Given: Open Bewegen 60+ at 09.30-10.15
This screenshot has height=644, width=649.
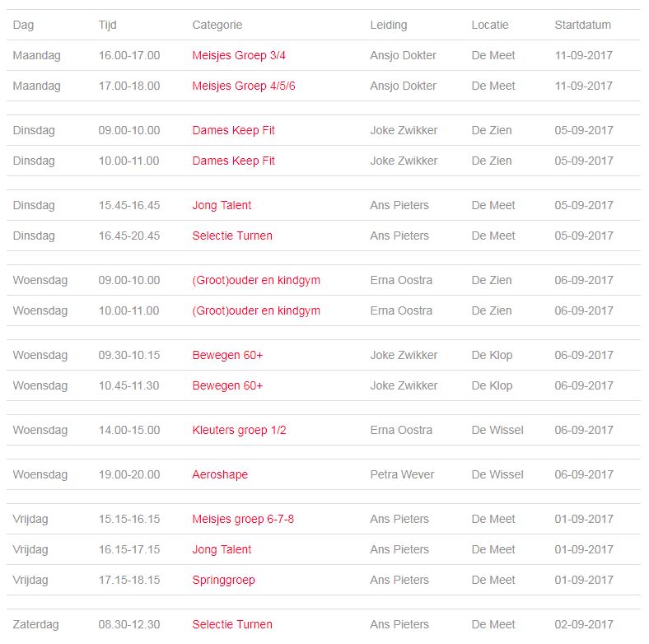Looking at the screenshot, I should (227, 355).
